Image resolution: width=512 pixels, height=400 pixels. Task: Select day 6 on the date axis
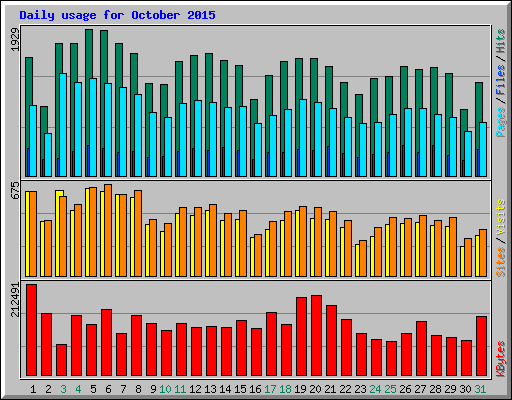pos(108,389)
